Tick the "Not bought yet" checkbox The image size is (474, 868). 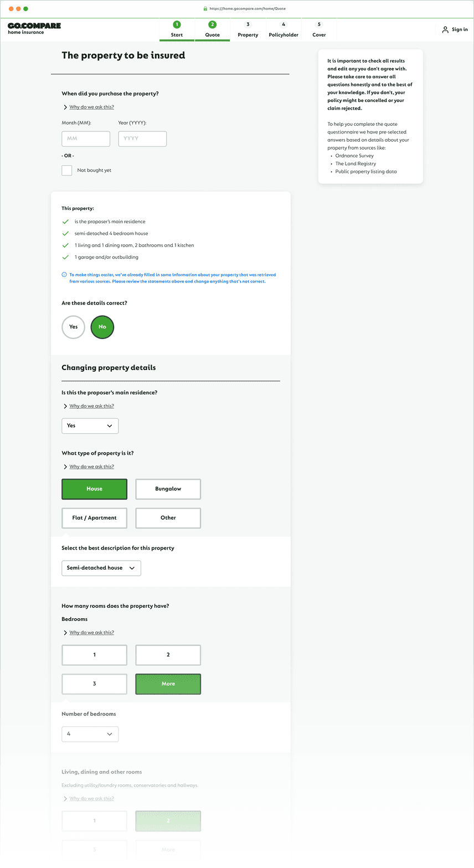click(x=66, y=170)
